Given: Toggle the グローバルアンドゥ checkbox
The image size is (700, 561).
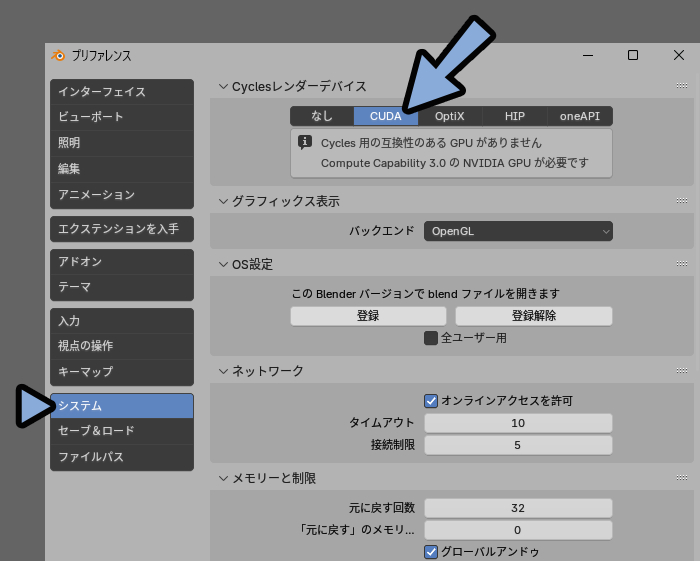Looking at the screenshot, I should click(431, 552).
